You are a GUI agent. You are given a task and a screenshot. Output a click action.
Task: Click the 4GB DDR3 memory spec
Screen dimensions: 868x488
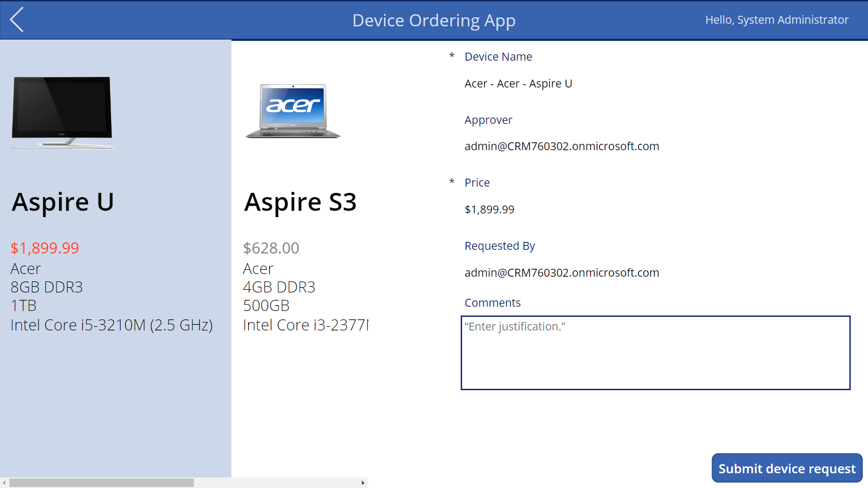[x=279, y=287]
